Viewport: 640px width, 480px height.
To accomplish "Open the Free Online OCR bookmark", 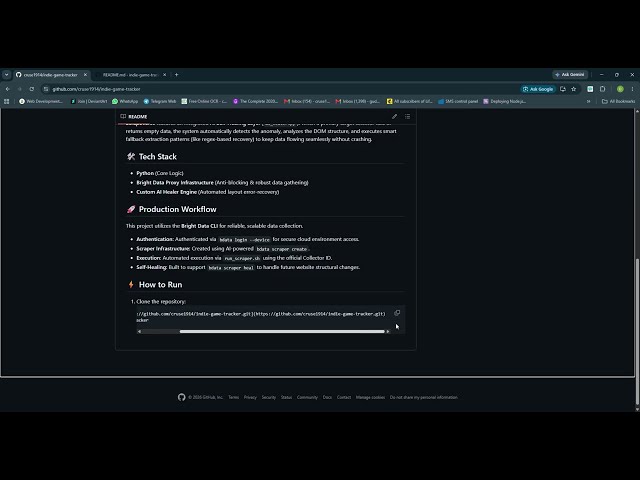I will [x=204, y=101].
